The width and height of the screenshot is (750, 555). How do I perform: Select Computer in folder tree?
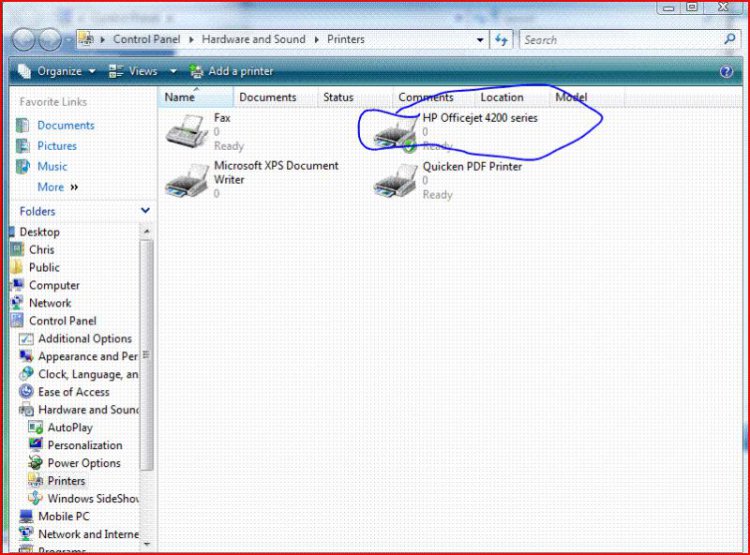pyautogui.click(x=54, y=285)
